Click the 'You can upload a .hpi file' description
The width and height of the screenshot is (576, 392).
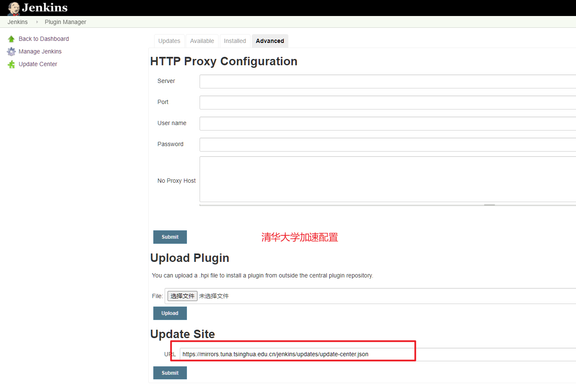[x=262, y=275]
